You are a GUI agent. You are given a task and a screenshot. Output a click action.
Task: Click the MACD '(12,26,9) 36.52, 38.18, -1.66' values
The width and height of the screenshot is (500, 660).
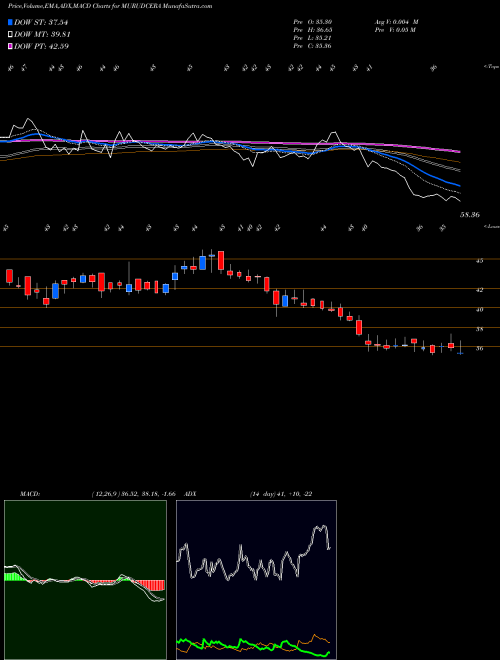point(133,494)
